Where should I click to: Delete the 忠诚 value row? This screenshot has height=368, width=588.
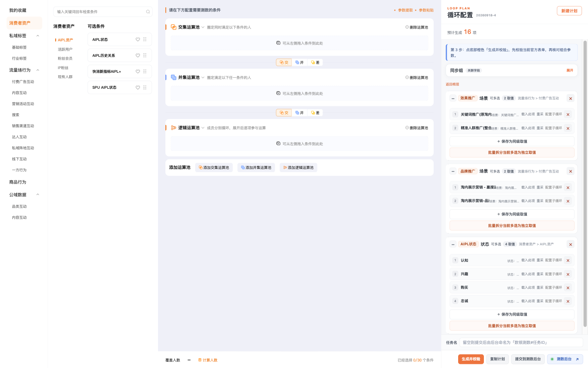tap(568, 301)
